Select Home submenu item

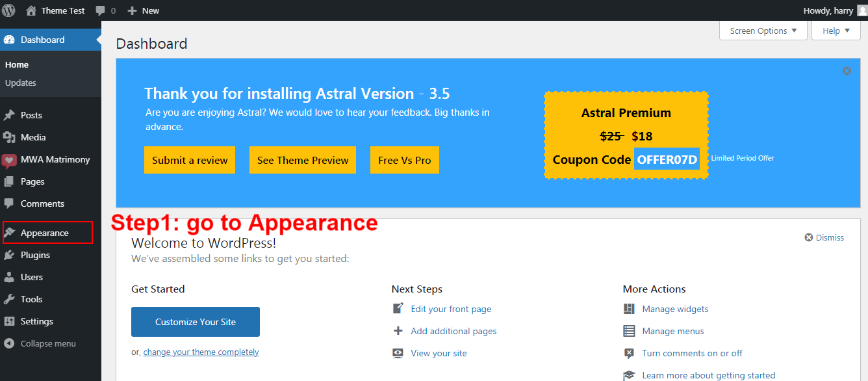click(x=17, y=64)
